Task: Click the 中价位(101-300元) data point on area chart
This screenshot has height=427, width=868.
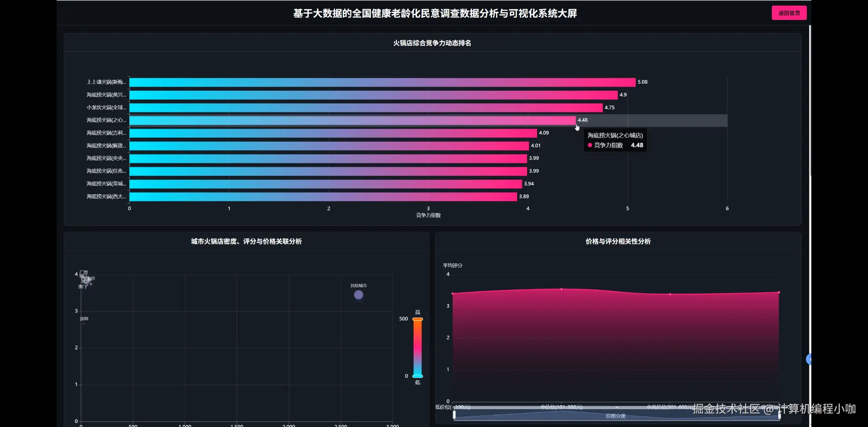Action: (x=561, y=289)
